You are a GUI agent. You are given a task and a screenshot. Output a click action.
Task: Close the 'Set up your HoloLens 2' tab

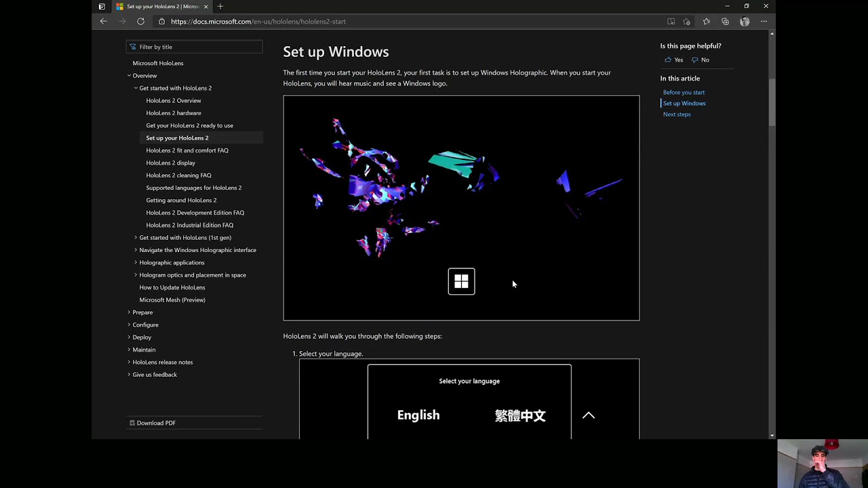206,6
